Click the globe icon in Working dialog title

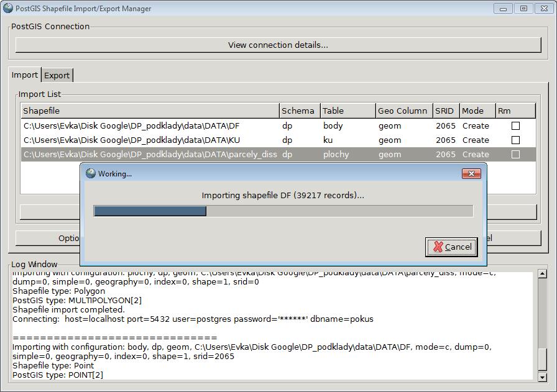91,173
